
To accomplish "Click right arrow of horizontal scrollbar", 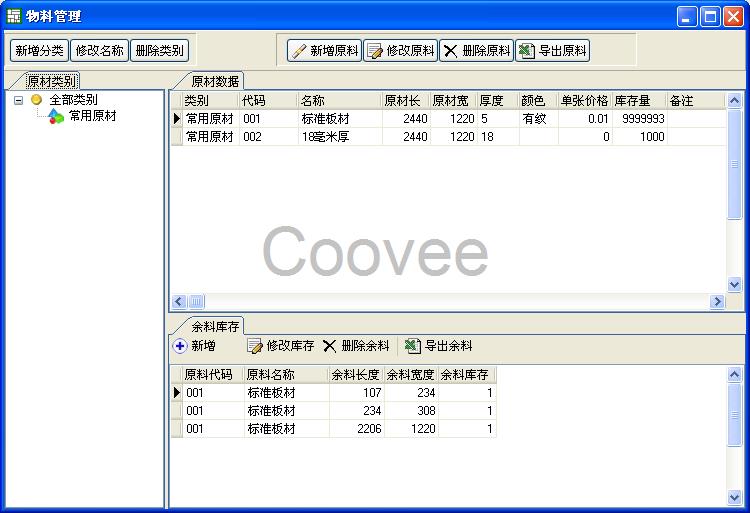I will [x=717, y=301].
